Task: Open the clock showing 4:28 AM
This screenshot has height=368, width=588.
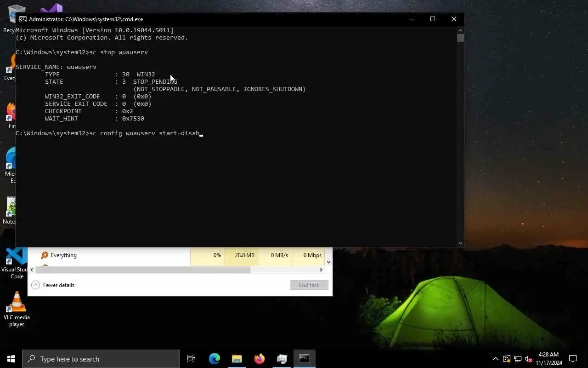Action: click(548, 359)
